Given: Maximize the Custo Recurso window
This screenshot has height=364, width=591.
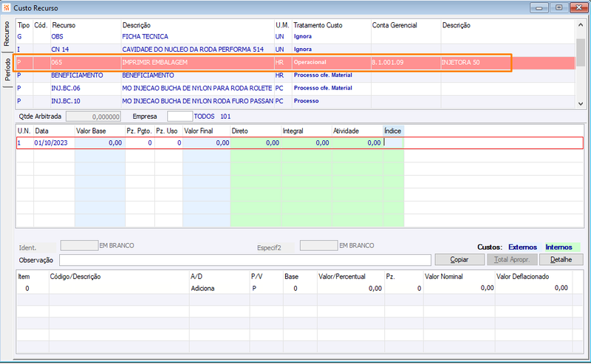Looking at the screenshot, I should 559,7.
